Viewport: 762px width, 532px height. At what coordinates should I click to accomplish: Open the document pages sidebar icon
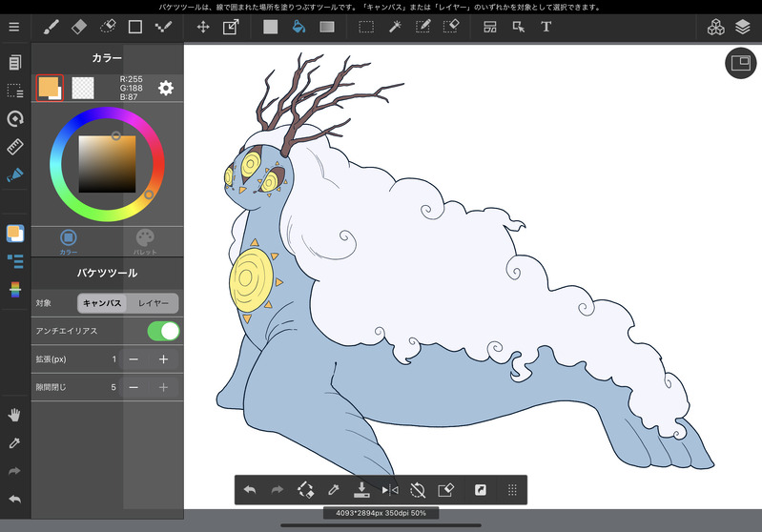point(15,62)
